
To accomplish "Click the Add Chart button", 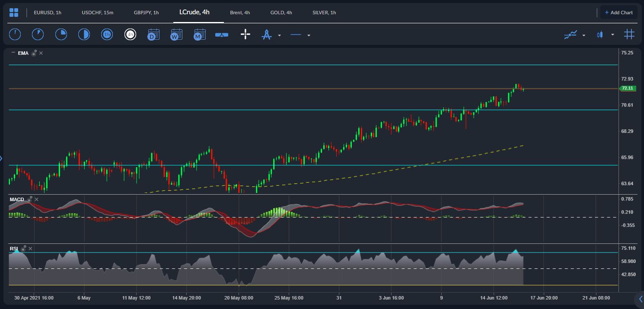I will 618,13.
